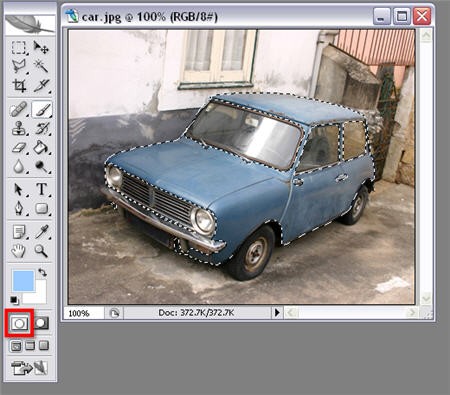
Task: Choose the Paint Bucket tool
Action: (x=41, y=147)
